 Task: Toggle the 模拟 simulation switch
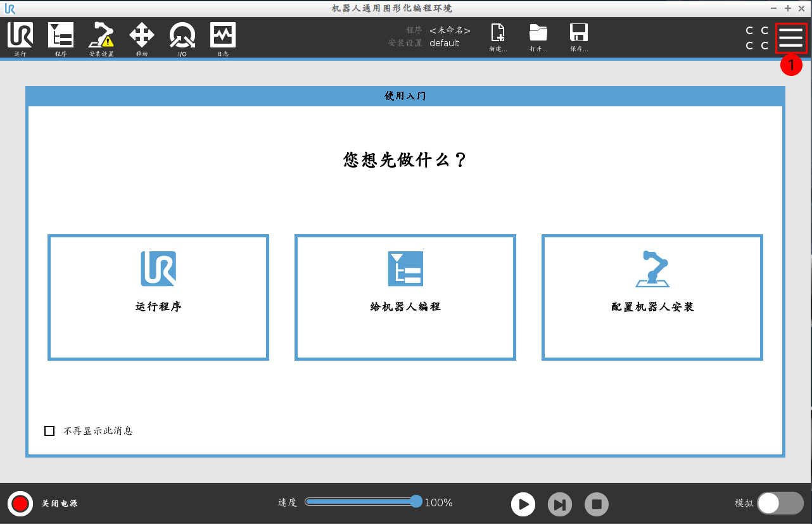[780, 504]
